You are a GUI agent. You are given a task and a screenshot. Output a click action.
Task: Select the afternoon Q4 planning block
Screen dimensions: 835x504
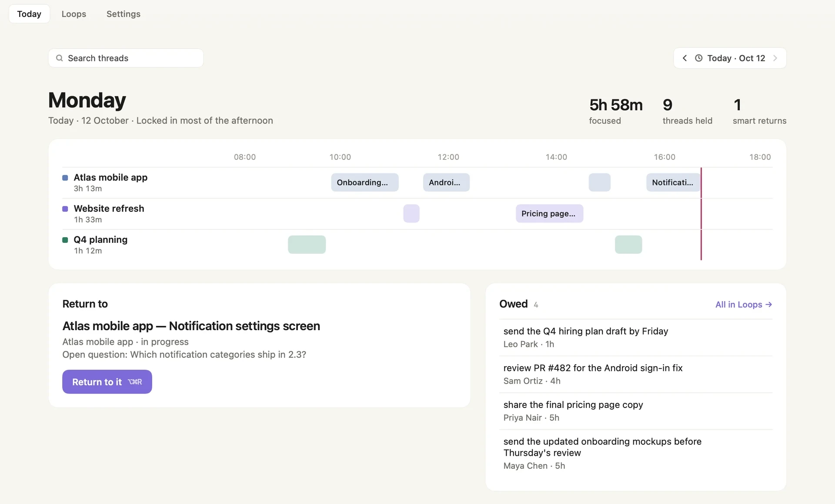click(628, 245)
